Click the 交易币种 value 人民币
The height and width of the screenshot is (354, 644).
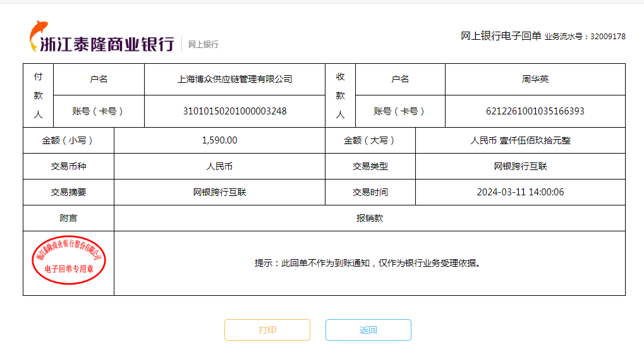tap(219, 166)
